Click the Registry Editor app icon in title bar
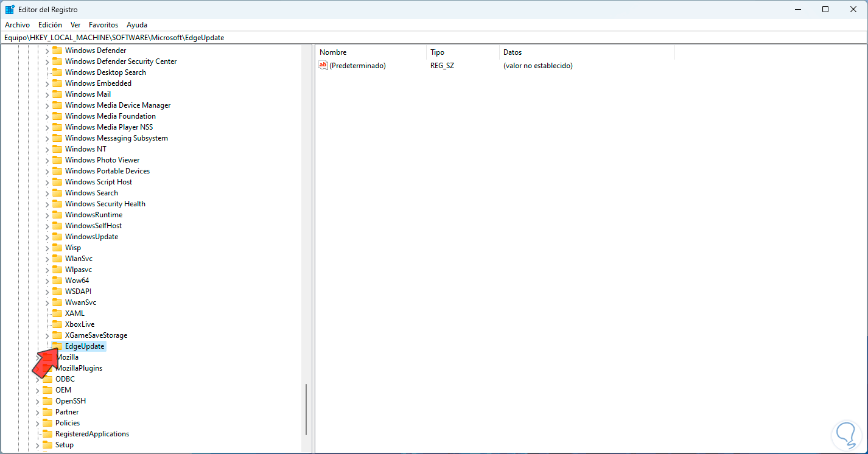This screenshot has height=454, width=868. (10, 10)
